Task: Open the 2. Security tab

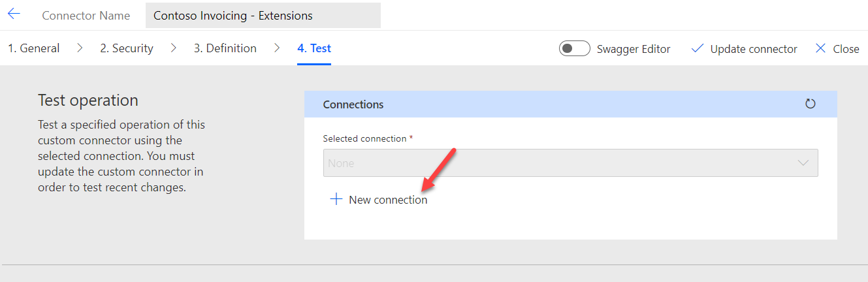Action: (127, 48)
